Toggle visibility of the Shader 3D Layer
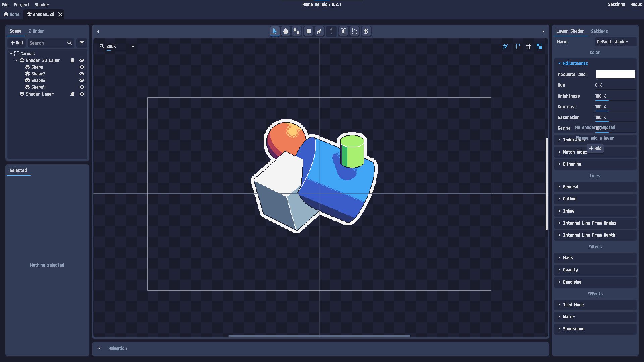Image resolution: width=644 pixels, height=362 pixels. [x=82, y=60]
